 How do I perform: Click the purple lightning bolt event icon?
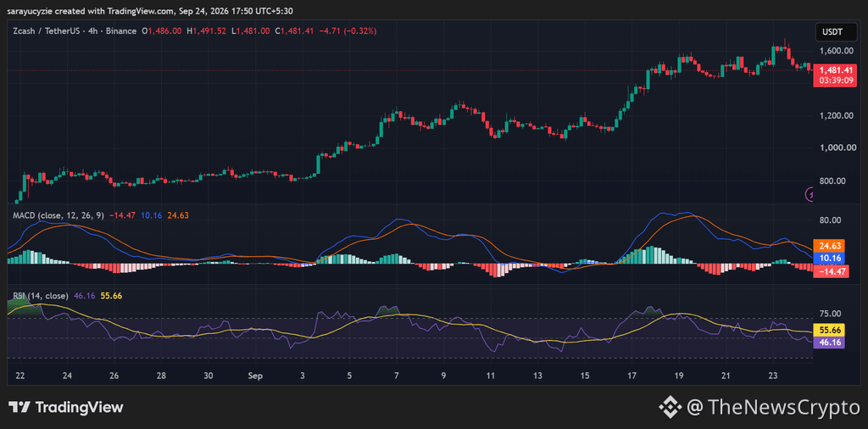coord(810,194)
